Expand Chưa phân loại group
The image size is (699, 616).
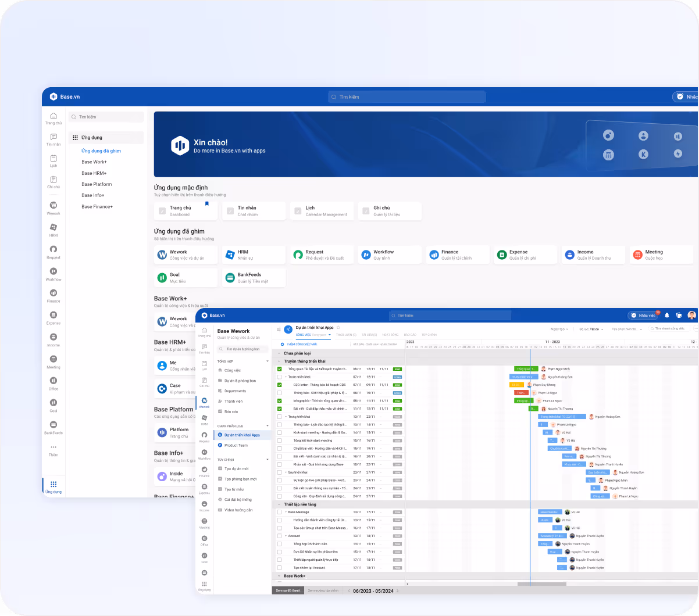(x=279, y=353)
